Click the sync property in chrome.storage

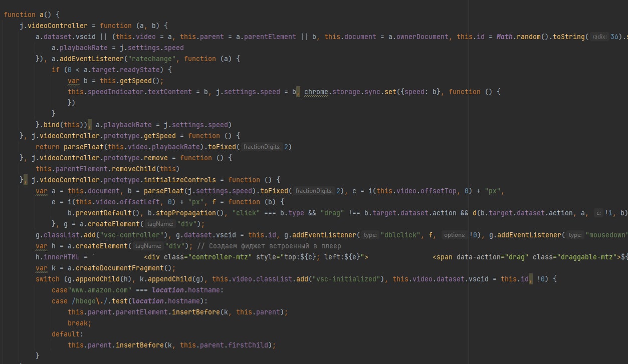pos(372,92)
